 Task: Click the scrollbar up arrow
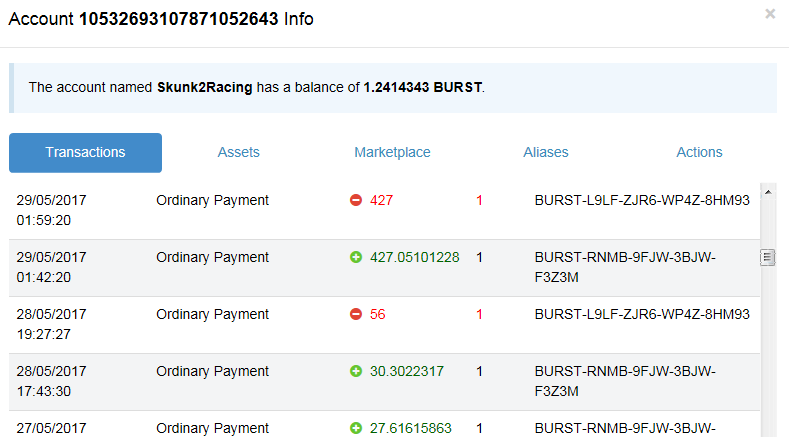click(x=768, y=192)
